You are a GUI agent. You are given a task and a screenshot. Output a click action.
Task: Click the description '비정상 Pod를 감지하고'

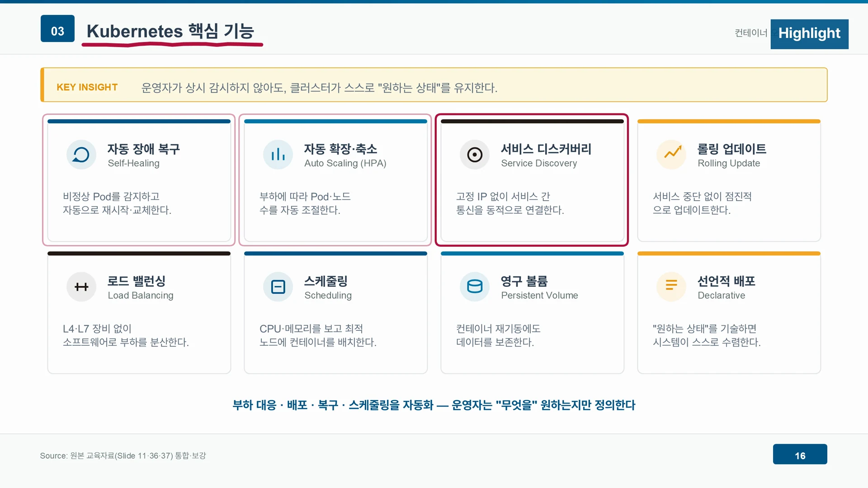pyautogui.click(x=111, y=197)
